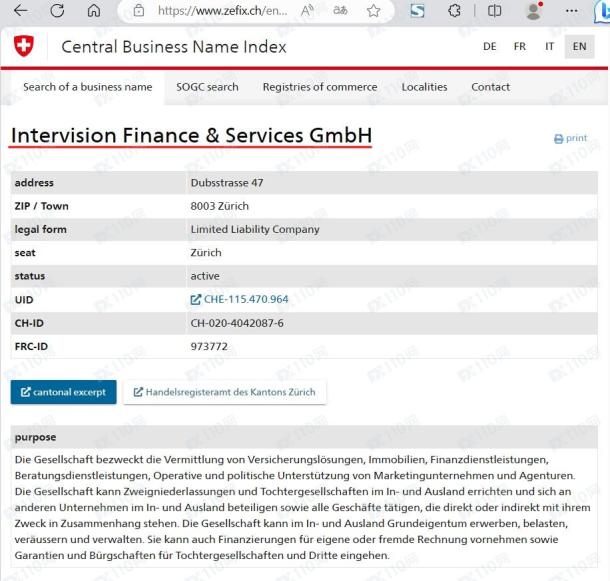This screenshot has height=581, width=610.
Task: Toggle the split screen icon
Action: 494,11
